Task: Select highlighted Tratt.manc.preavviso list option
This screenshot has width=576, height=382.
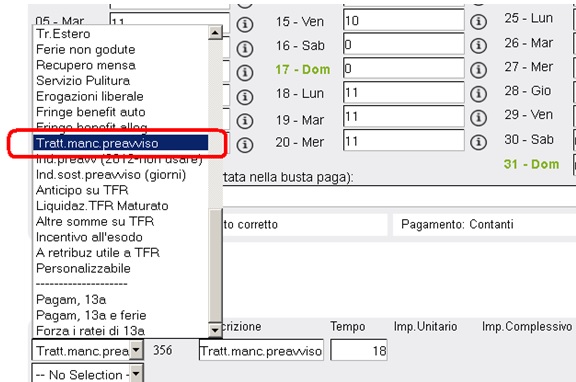Action: coord(121,143)
